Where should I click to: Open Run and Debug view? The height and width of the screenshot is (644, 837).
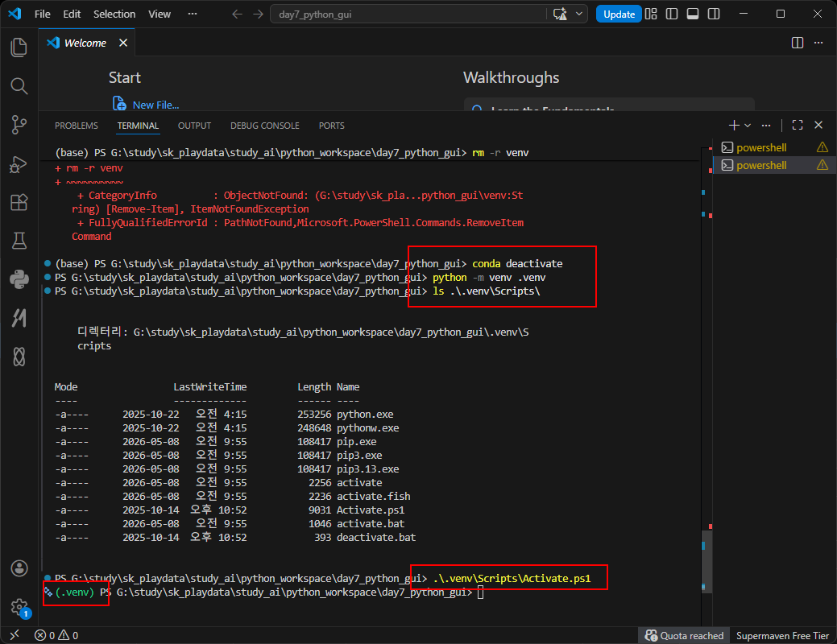pyautogui.click(x=19, y=163)
